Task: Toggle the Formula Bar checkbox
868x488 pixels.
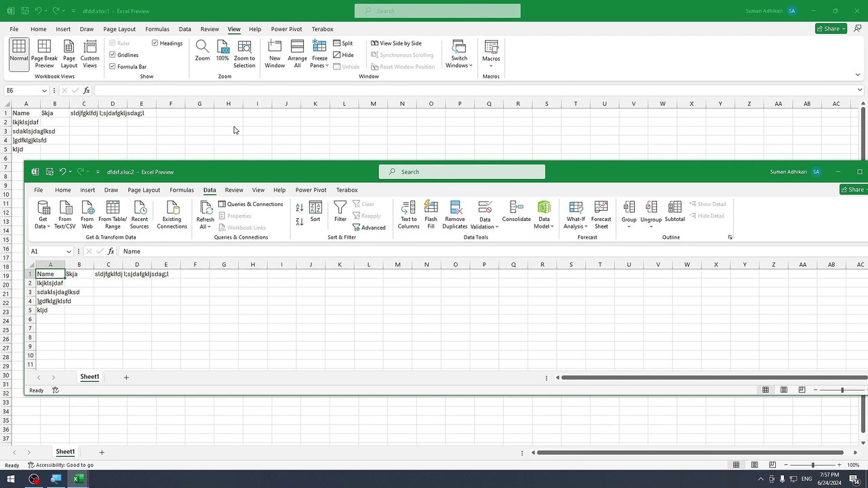Action: (128, 66)
